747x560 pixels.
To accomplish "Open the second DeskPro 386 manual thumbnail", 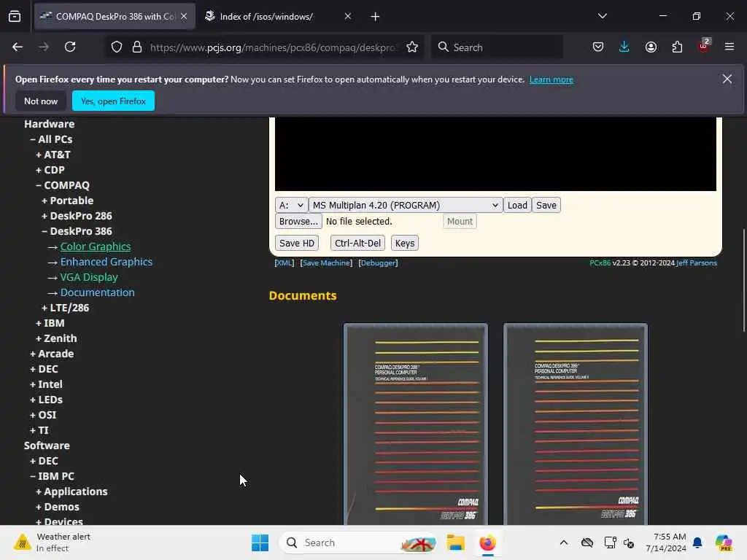I will 576,424.
